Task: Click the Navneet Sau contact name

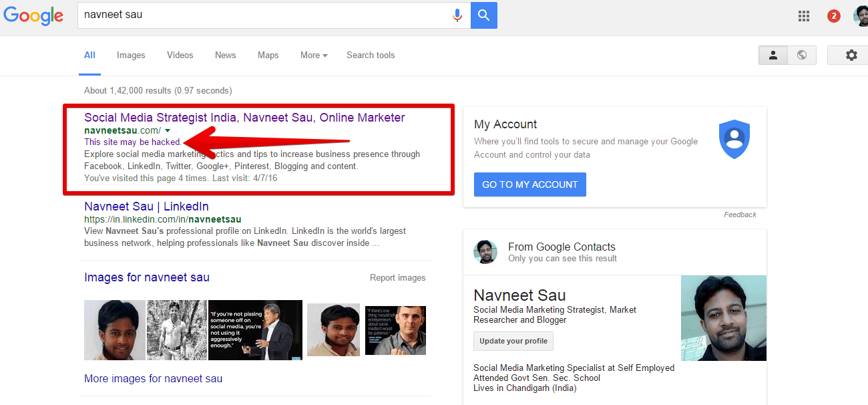Action: point(519,295)
